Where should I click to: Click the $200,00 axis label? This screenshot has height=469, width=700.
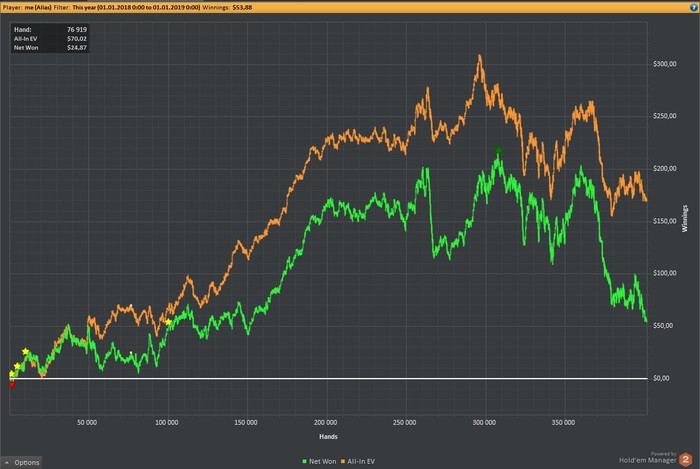pyautogui.click(x=664, y=169)
